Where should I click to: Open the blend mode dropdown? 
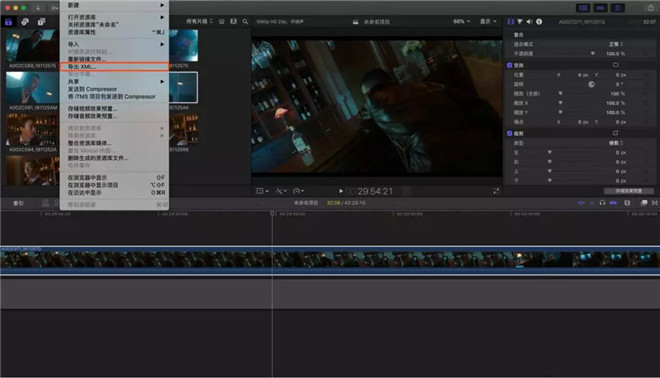pos(616,44)
